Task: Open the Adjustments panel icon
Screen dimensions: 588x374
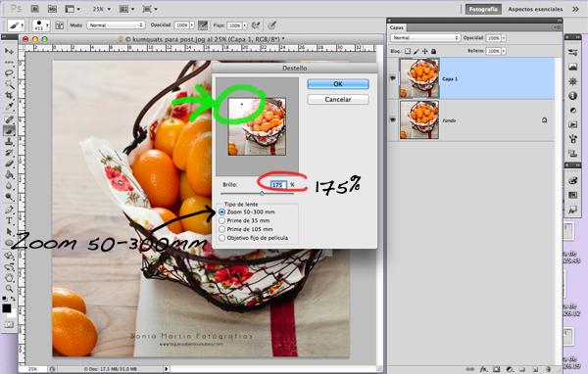Action: [572, 111]
